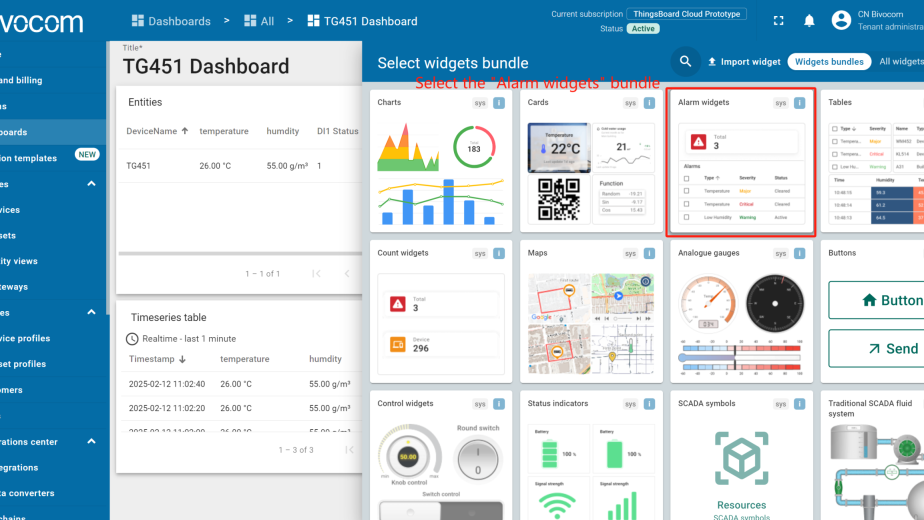The width and height of the screenshot is (924, 520).
Task: Select the Tables widgets bundle
Action: (873, 160)
